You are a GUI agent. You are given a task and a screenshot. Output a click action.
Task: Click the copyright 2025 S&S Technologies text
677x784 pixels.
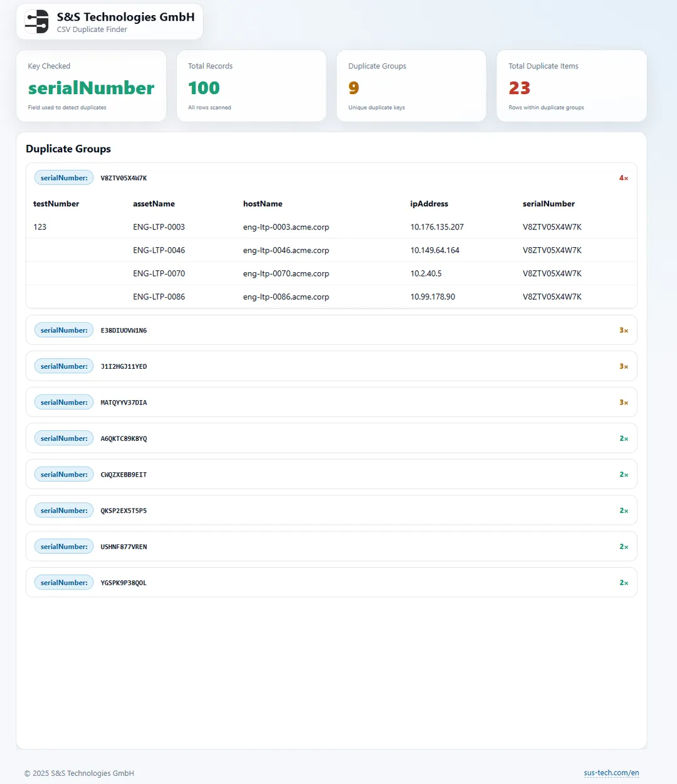(x=79, y=773)
